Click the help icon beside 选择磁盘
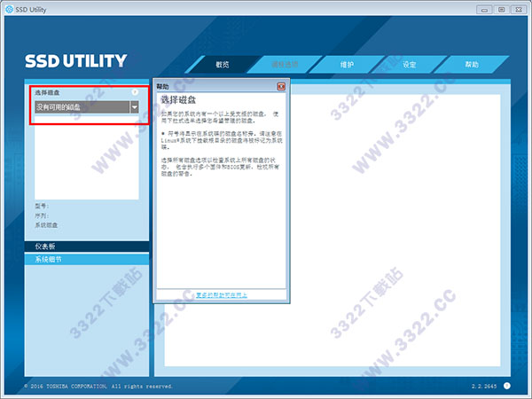 click(x=135, y=92)
